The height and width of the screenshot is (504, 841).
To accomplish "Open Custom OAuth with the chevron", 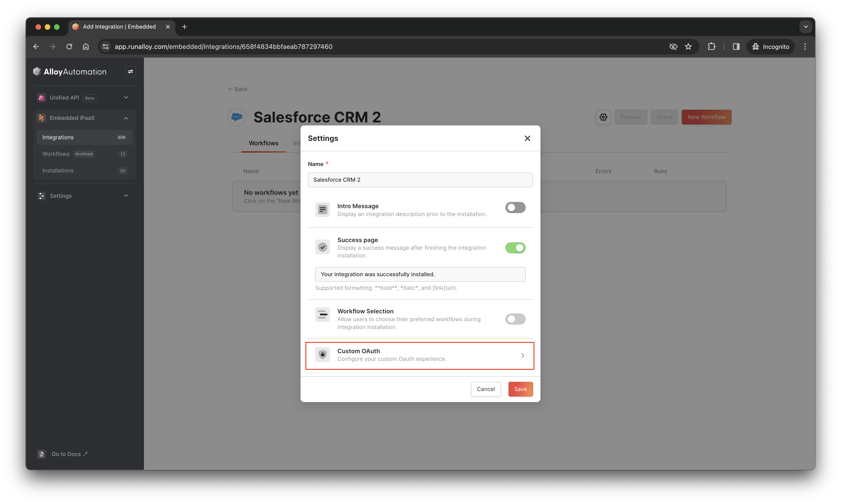I will [x=523, y=356].
